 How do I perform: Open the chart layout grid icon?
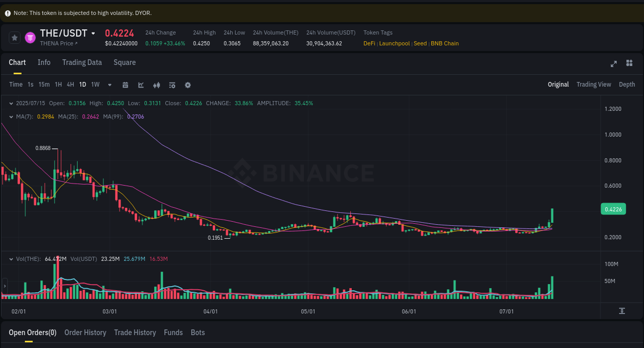(x=629, y=63)
